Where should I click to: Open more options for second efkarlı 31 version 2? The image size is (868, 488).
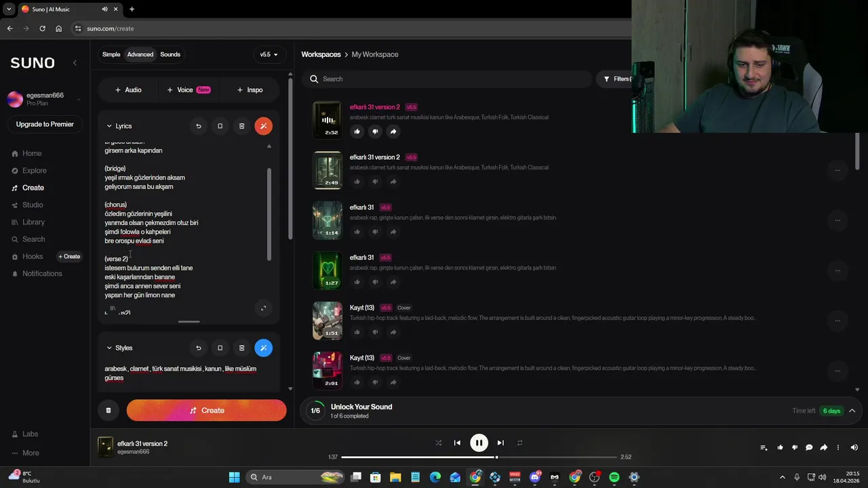pyautogui.click(x=837, y=170)
